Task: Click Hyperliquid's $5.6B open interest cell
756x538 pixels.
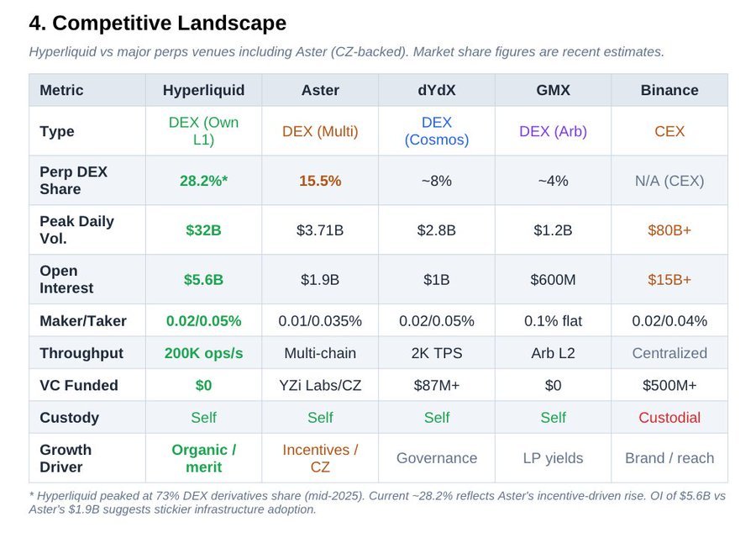Action: point(203,279)
